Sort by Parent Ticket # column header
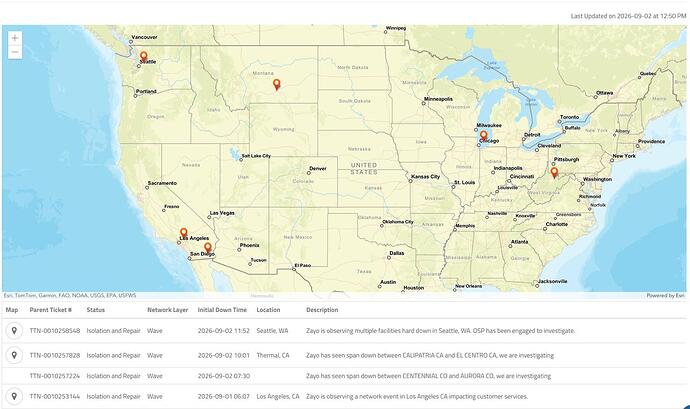The height and width of the screenshot is (409, 690). 51,310
